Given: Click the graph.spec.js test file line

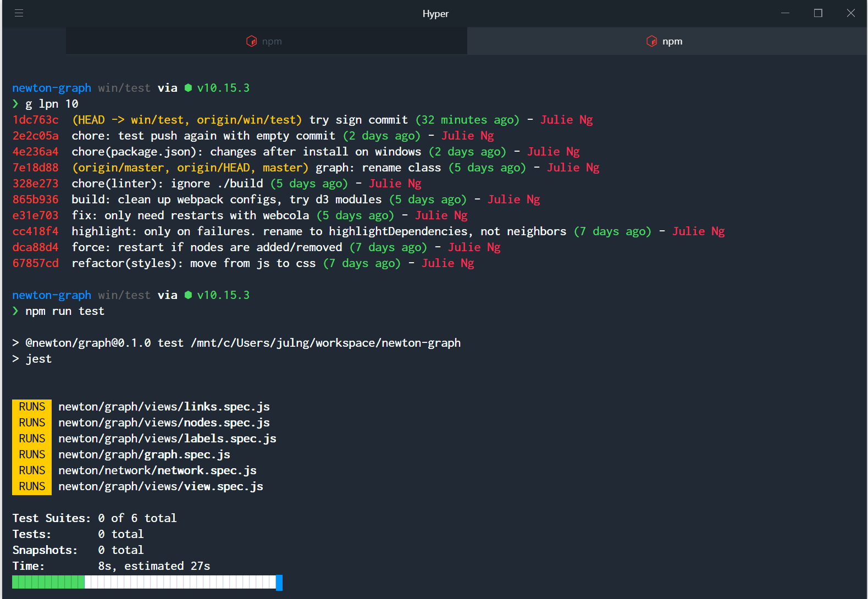Looking at the screenshot, I should pos(144,454).
